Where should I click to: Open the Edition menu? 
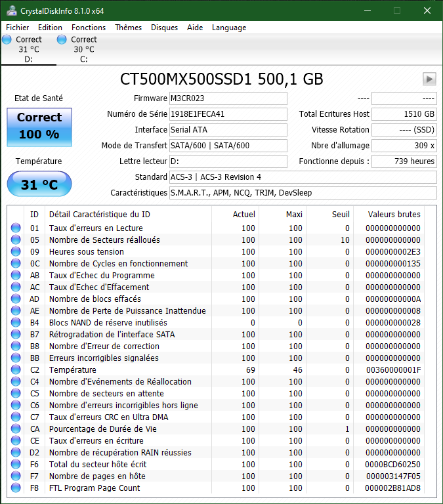click(x=50, y=28)
